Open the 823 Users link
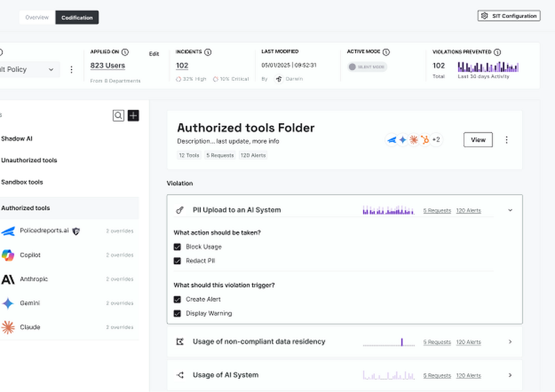Screen dimensions: 555x392 click(x=107, y=66)
